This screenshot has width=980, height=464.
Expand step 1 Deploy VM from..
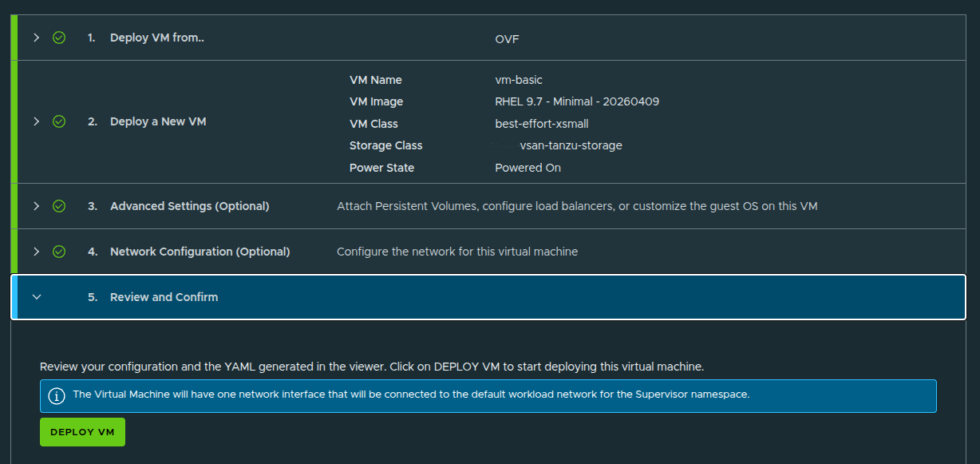[x=36, y=37]
